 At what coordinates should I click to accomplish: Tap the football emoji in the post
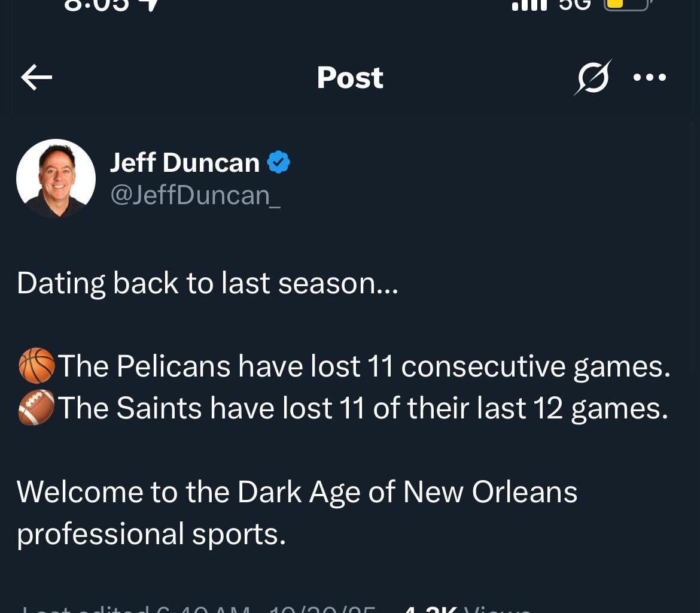click(x=36, y=408)
